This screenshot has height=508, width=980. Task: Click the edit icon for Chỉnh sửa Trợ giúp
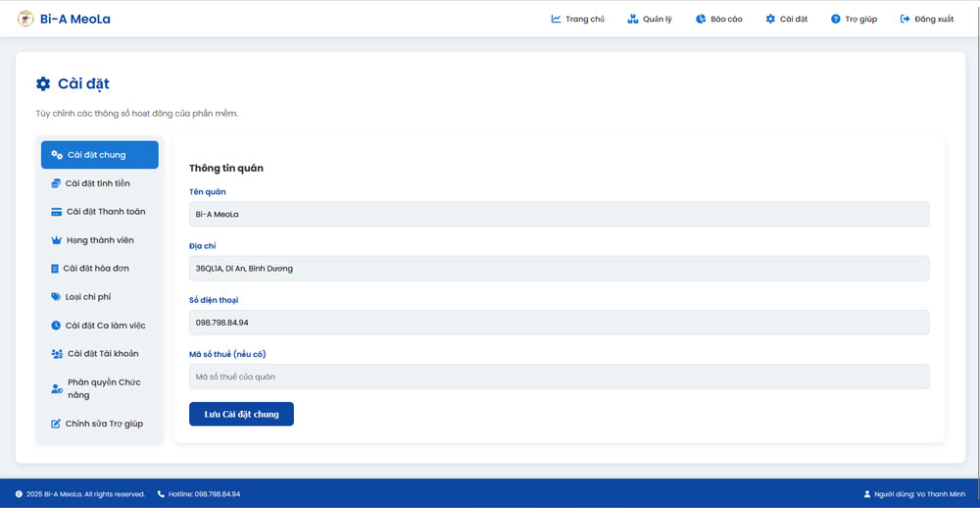56,424
